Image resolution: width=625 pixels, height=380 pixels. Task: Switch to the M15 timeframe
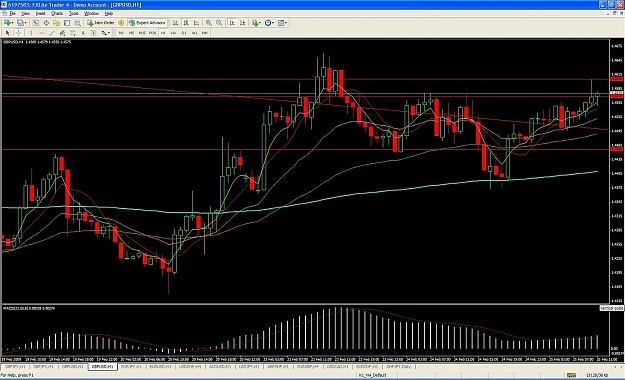point(142,33)
